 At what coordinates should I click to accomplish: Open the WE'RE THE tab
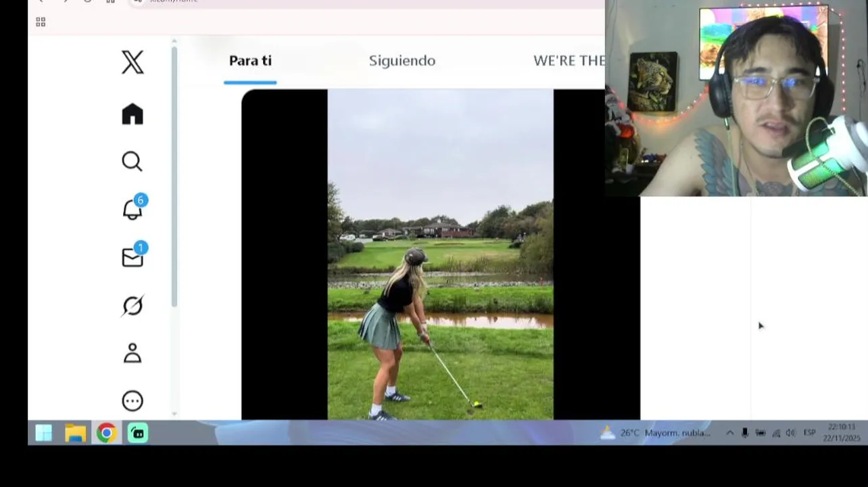click(569, 61)
